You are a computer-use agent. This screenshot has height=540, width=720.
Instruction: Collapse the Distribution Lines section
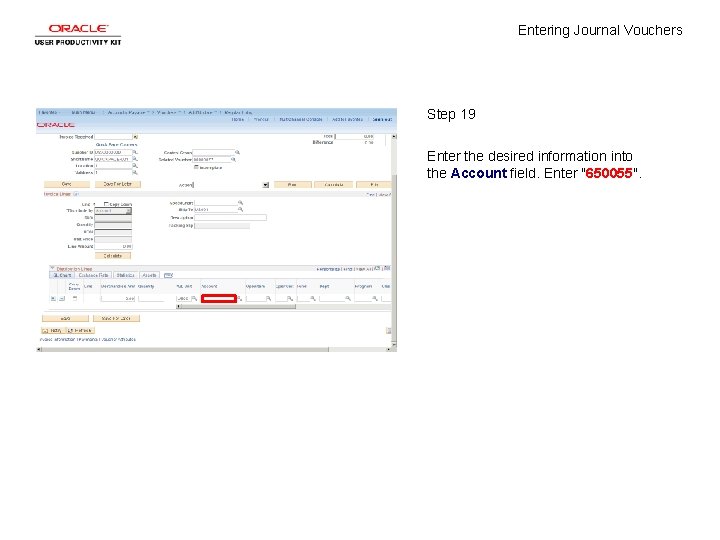coord(52,268)
